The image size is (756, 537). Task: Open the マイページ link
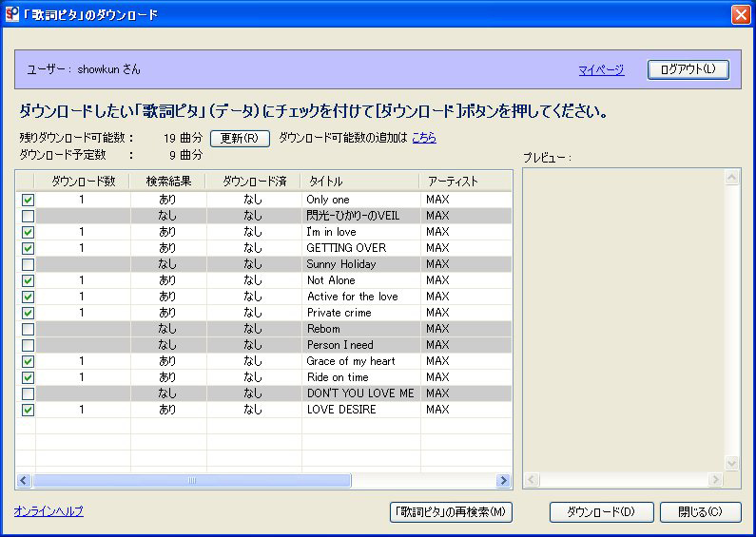coord(601,70)
